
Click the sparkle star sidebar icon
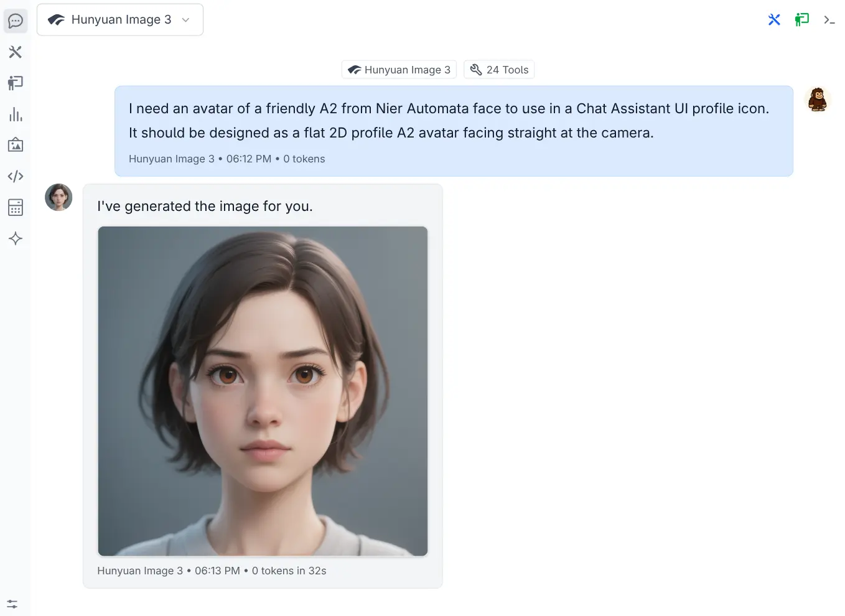(16, 238)
